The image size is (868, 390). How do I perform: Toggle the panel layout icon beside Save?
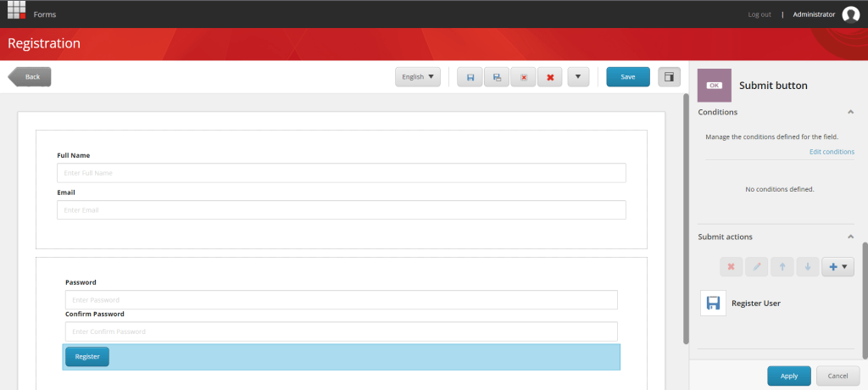click(669, 77)
